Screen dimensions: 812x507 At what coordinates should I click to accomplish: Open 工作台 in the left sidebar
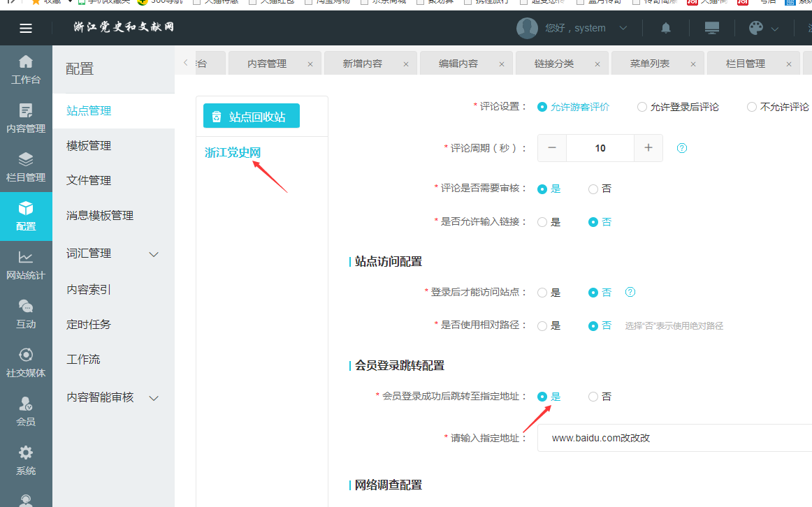click(x=26, y=69)
